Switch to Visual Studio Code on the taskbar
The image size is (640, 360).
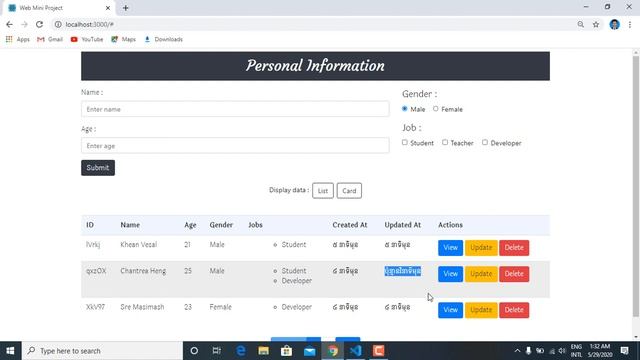[x=356, y=351]
